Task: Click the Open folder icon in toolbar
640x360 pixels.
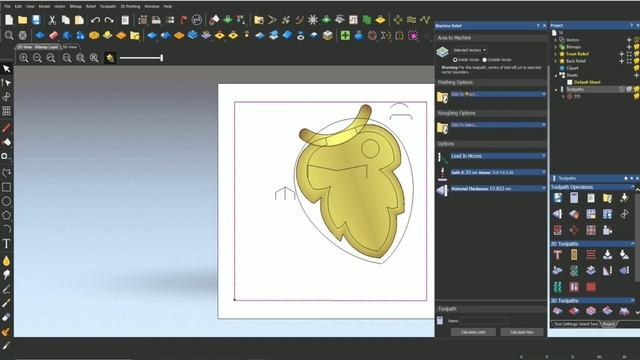Action: (22, 20)
